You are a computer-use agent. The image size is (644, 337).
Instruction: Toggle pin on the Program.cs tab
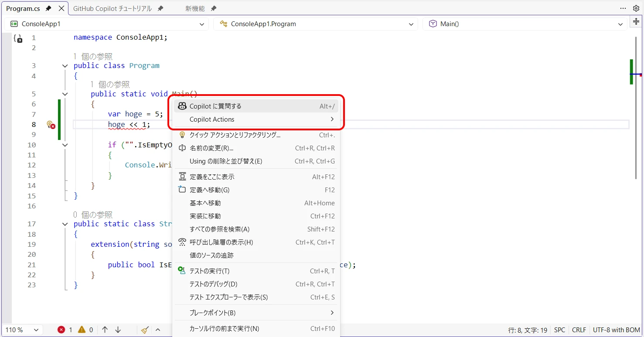48,8
